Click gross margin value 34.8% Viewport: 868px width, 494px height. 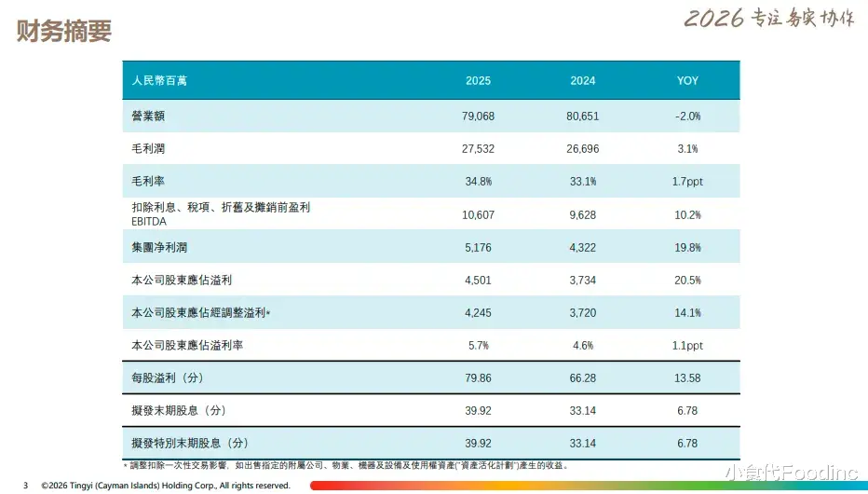tap(479, 182)
